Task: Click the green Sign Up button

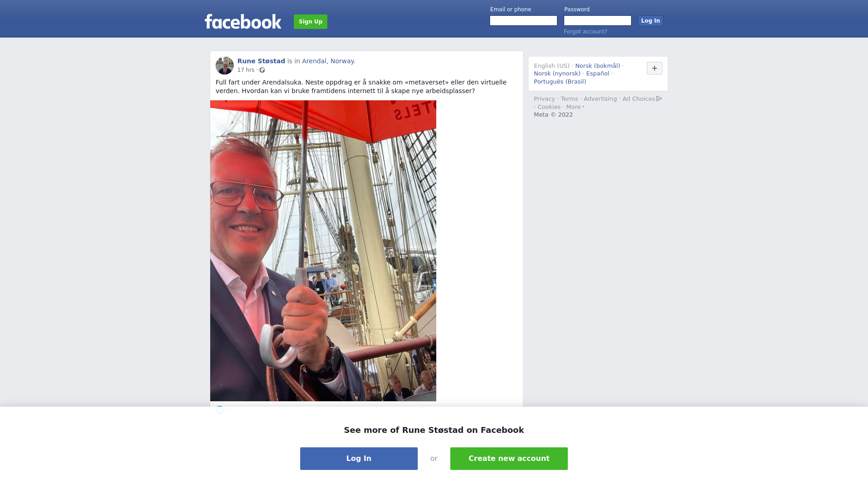Action: (x=311, y=22)
